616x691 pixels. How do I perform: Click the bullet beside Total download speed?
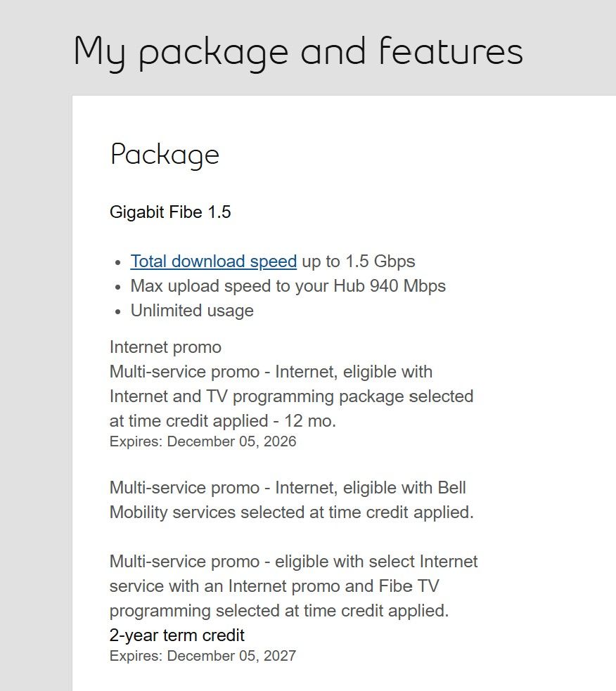pos(118,262)
